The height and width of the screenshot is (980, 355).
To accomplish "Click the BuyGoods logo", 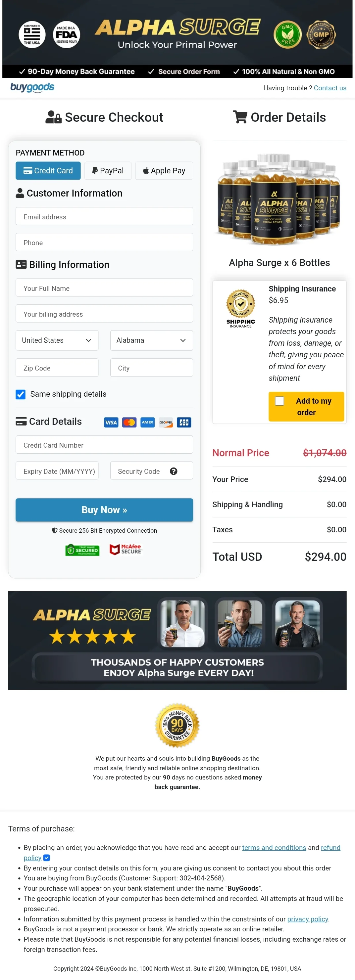I will 32,87.
